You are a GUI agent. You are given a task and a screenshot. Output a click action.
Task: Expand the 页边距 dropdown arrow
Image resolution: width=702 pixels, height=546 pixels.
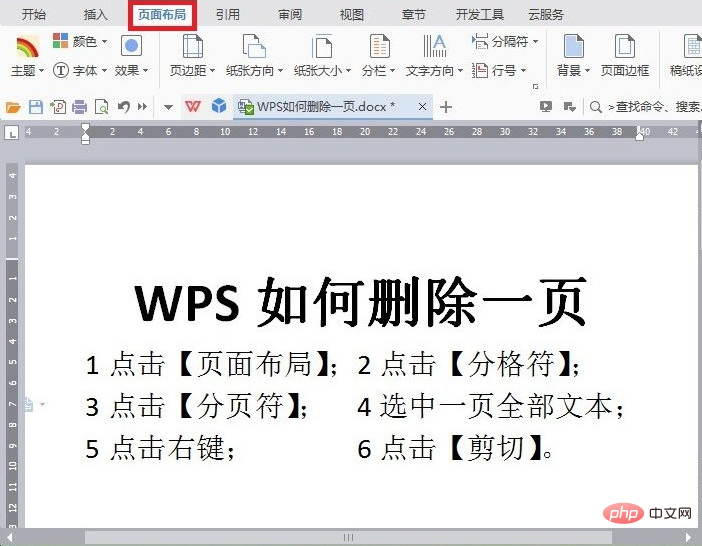(212, 71)
